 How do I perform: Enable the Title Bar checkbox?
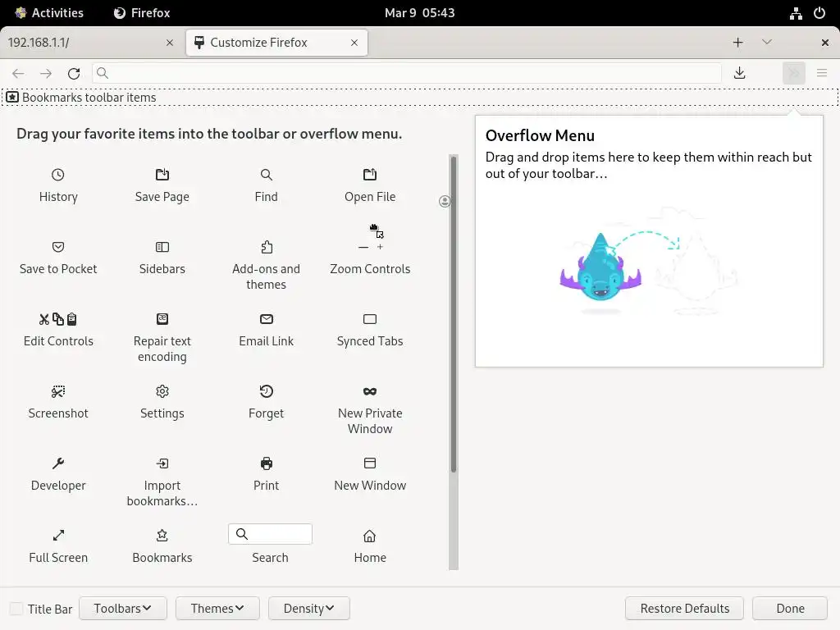(x=16, y=609)
